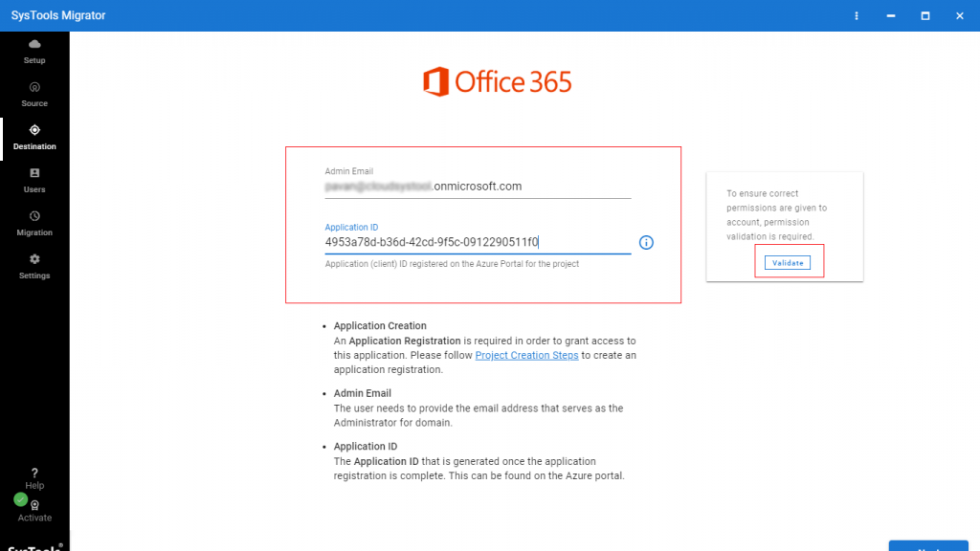Screen dimensions: 980x551
Task: Click the green checkmark badge near Activate
Action: (x=21, y=499)
